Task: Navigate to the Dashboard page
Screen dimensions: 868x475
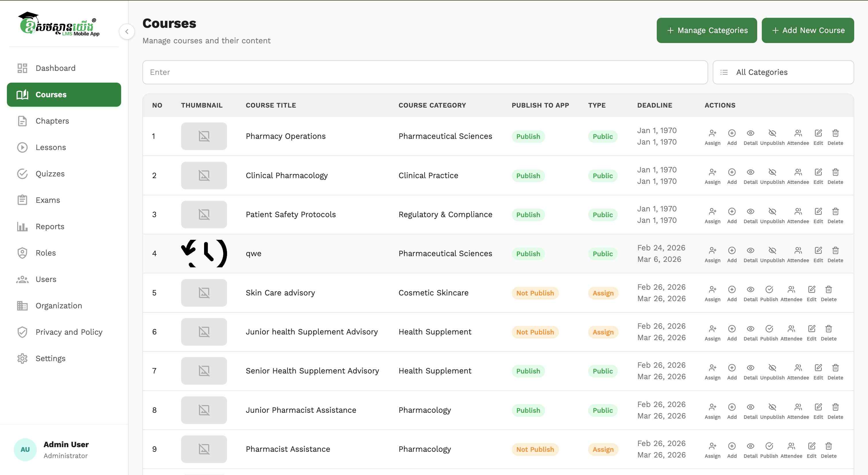Action: 55,68
